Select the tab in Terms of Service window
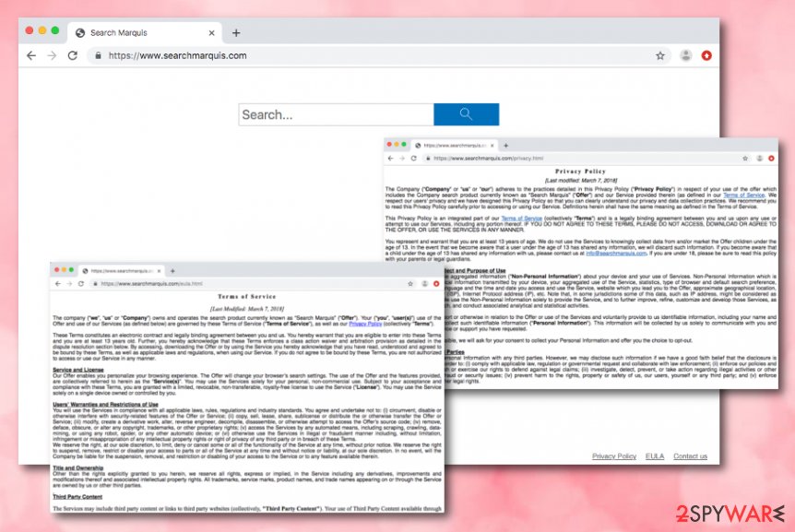The width and height of the screenshot is (795, 532). 122,271
